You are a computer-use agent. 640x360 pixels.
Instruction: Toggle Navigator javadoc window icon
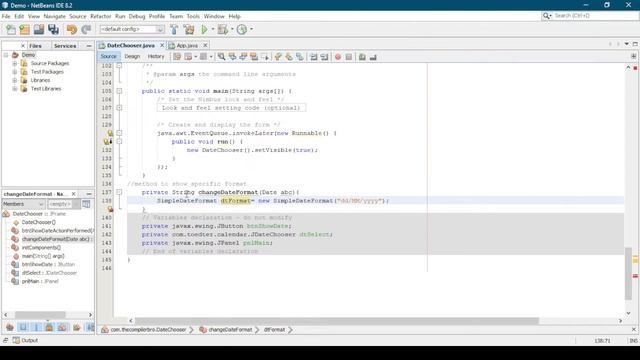point(86,204)
